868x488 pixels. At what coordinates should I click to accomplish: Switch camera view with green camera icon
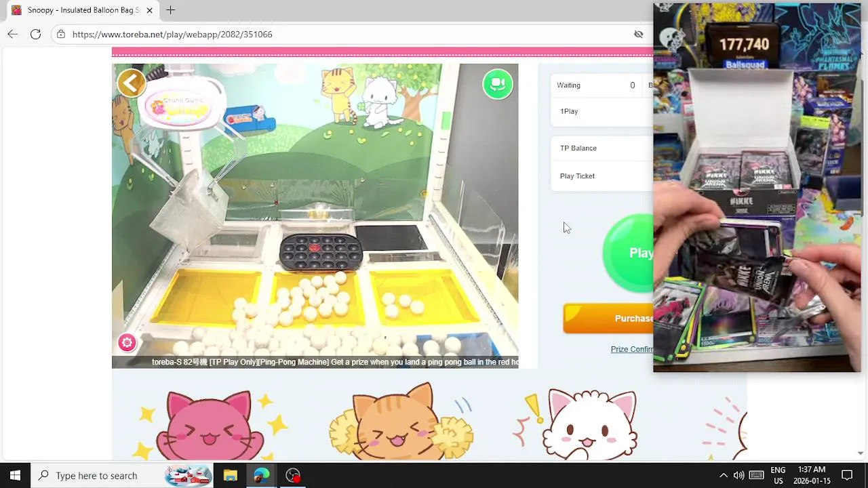pos(498,84)
